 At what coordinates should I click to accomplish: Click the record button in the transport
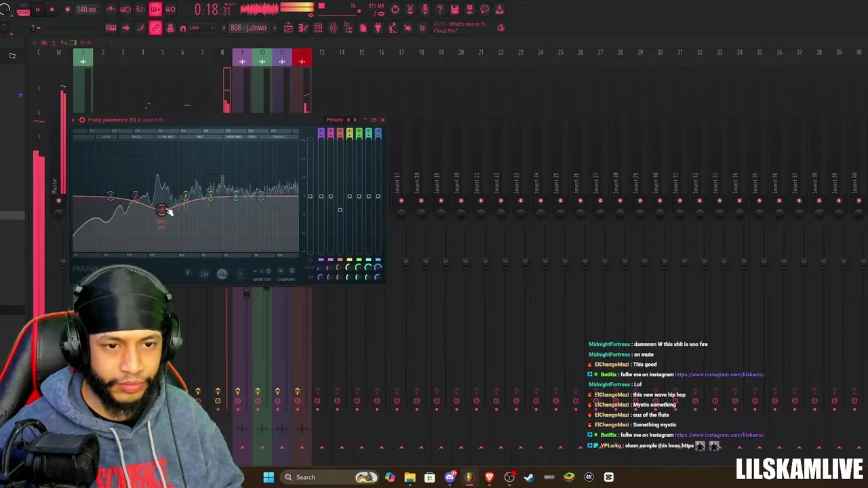[x=67, y=9]
